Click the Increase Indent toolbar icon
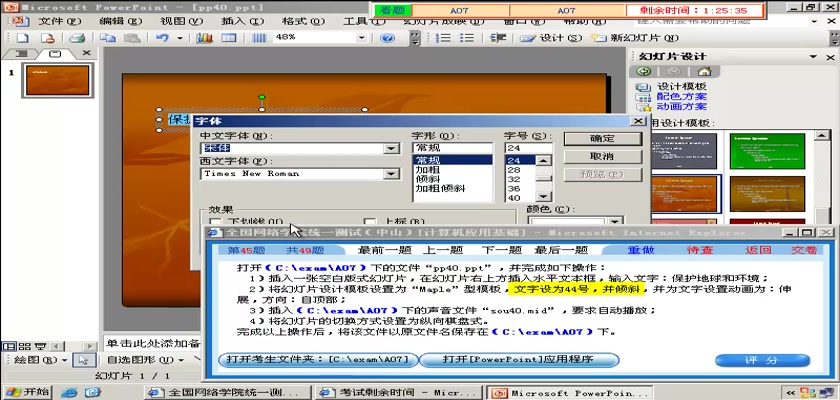 point(498,38)
